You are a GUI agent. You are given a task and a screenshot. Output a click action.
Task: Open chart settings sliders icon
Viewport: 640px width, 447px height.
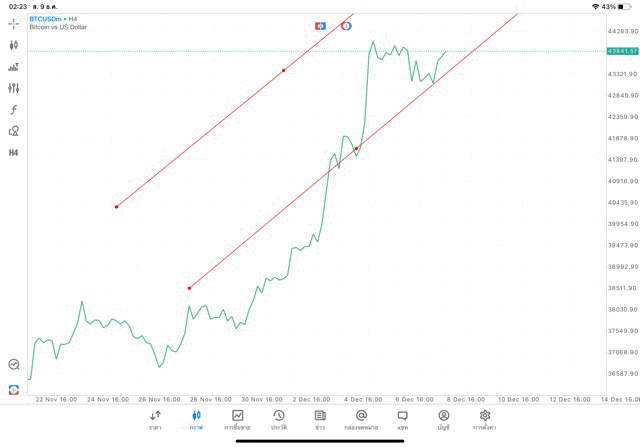pyautogui.click(x=14, y=88)
